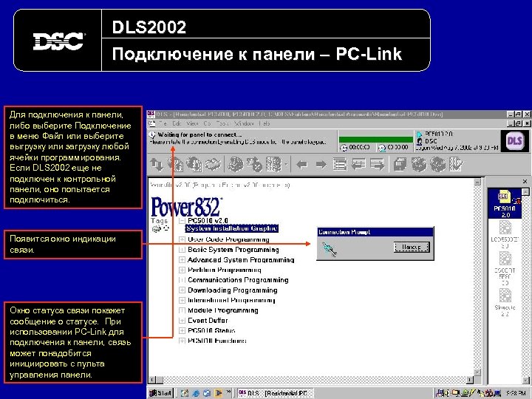Image resolution: width=532 pixels, height=399 pixels.
Task: Select Basic System Programming tree item
Action: coord(233,250)
